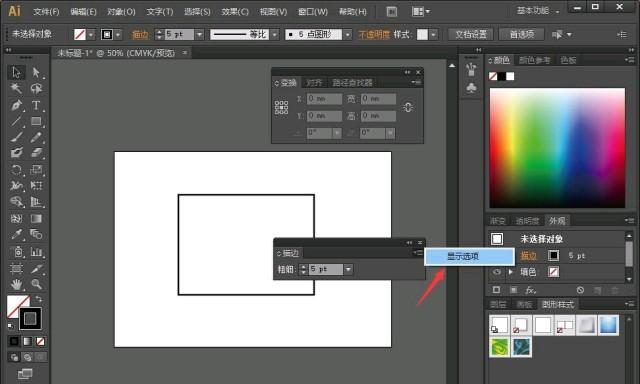Click the clear appearance icon
Screen dimensions: 640x384
point(580,290)
